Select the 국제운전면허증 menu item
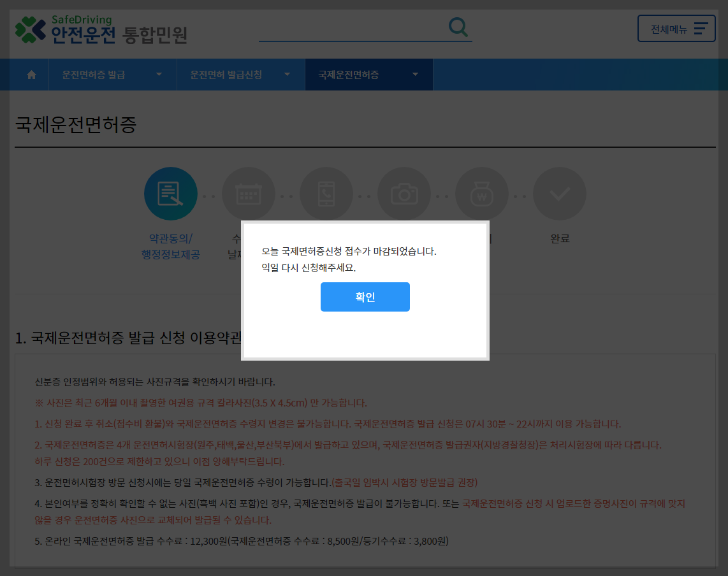Screen dimensions: 728x576 349,75
